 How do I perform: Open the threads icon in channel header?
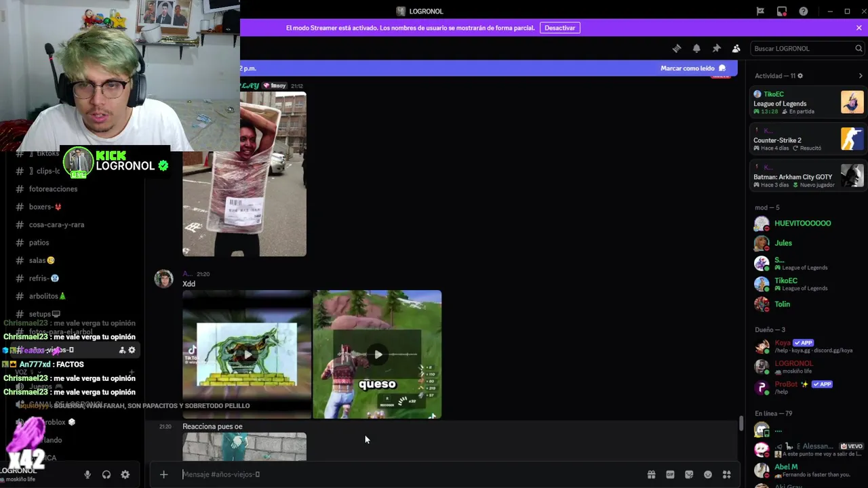point(676,48)
